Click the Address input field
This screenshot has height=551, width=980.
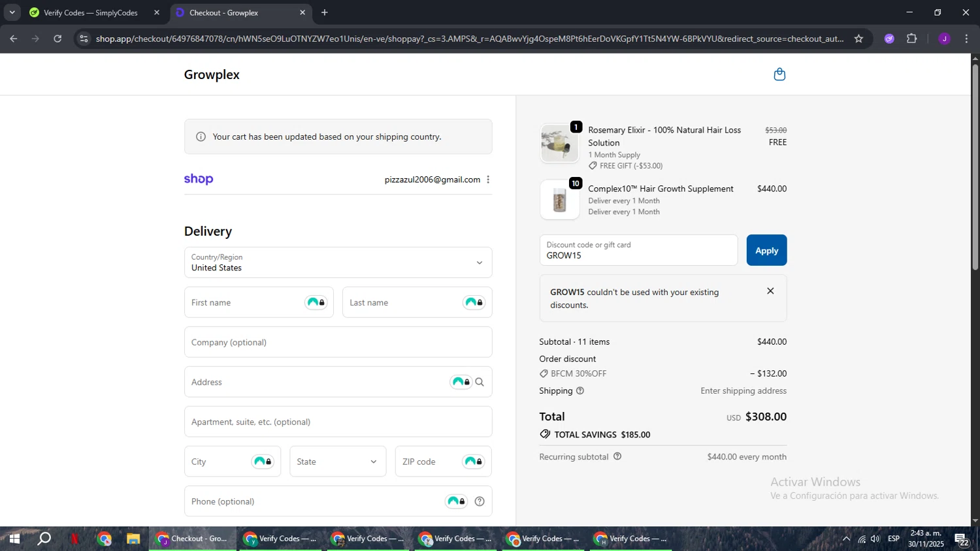[338, 382]
